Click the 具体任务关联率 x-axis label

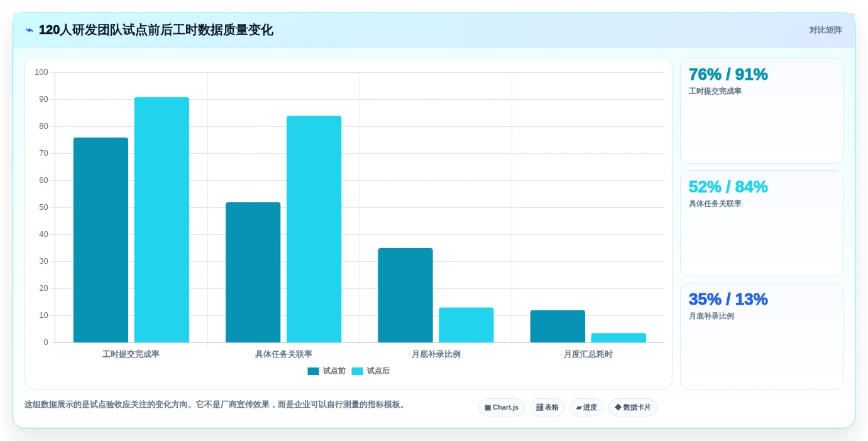pos(283,354)
